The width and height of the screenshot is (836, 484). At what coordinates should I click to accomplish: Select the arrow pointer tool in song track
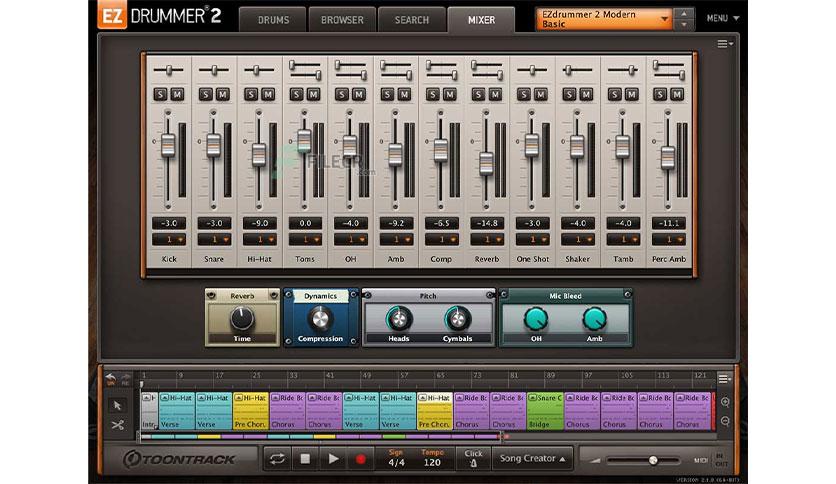coord(117,405)
